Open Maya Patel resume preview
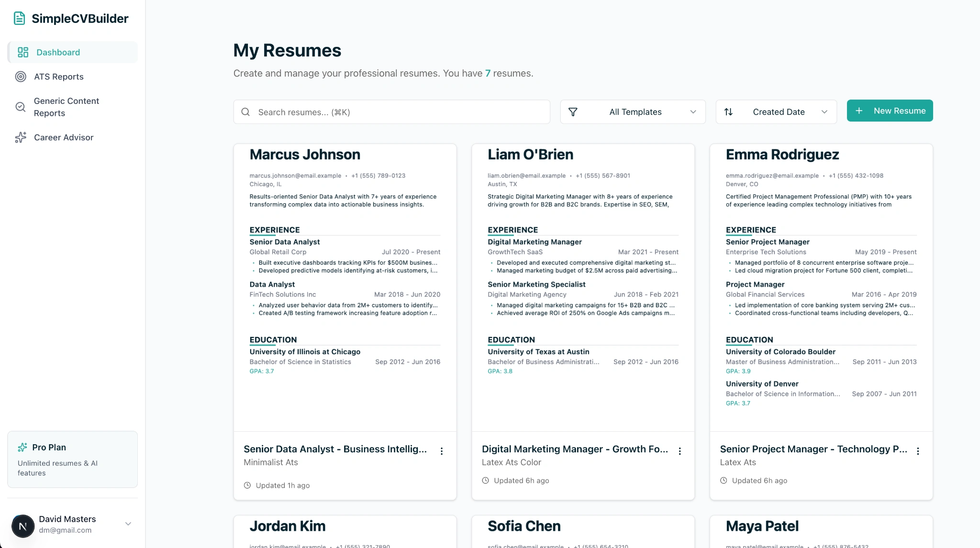 tap(821, 532)
